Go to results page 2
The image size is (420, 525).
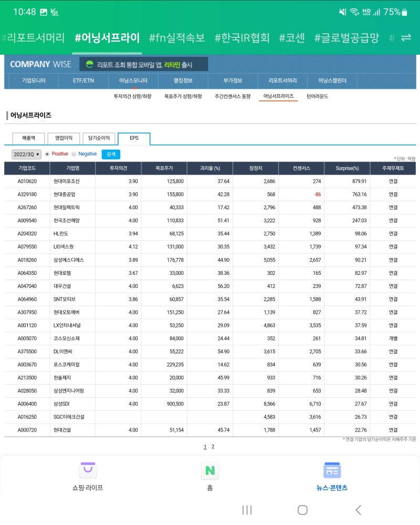tap(213, 447)
